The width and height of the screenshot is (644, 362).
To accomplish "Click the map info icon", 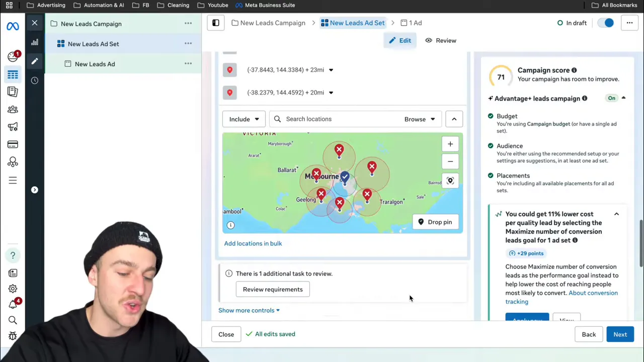I will (230, 225).
